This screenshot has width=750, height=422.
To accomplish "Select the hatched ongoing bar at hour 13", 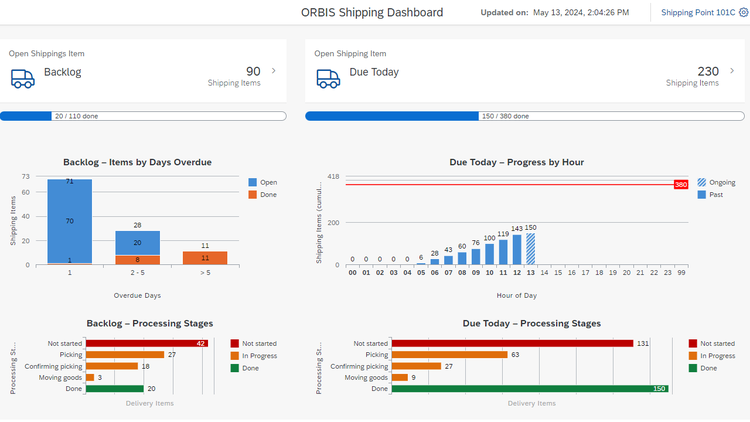I will click(x=530, y=249).
